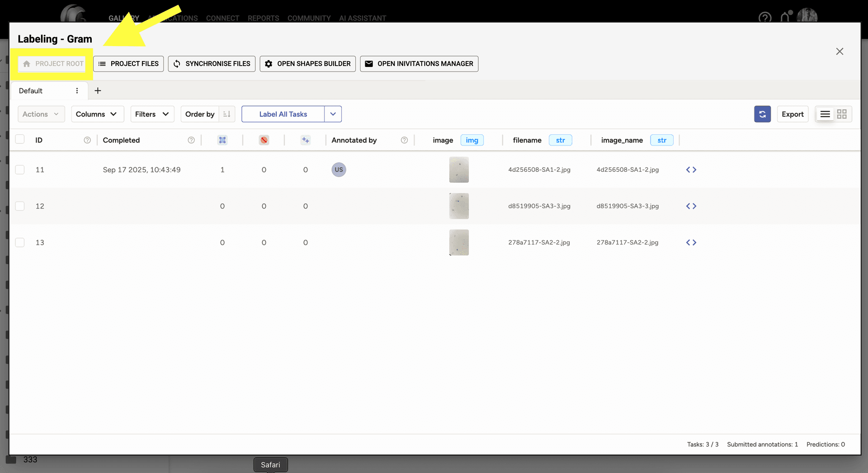Open the Default tab options menu
Viewport: 868px width, 473px height.
pos(77,90)
